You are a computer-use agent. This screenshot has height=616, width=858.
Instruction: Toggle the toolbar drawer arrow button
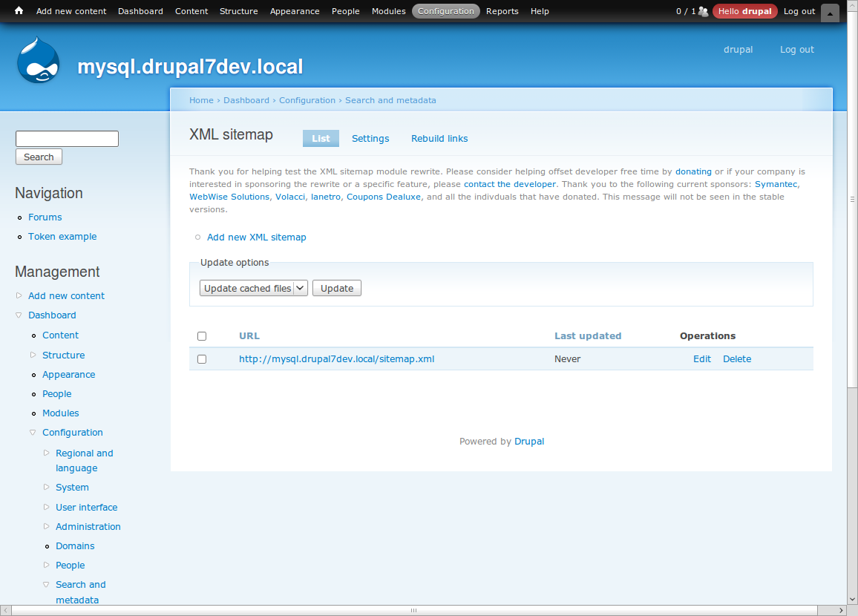coord(830,13)
